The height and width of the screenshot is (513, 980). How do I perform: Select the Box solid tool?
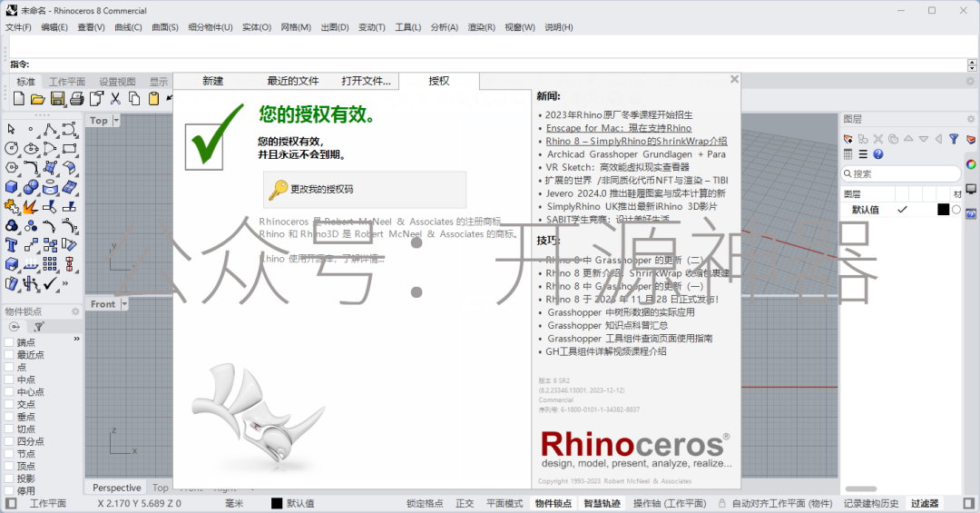click(11, 187)
